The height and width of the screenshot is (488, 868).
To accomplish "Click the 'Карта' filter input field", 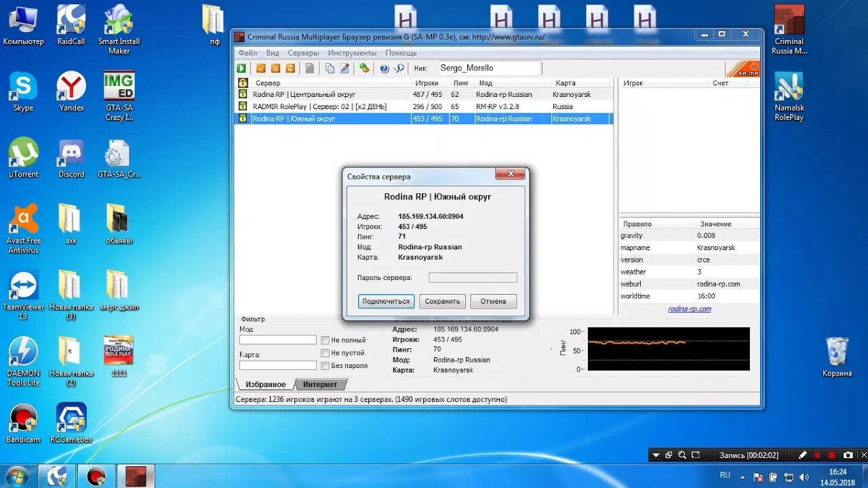I will point(278,365).
